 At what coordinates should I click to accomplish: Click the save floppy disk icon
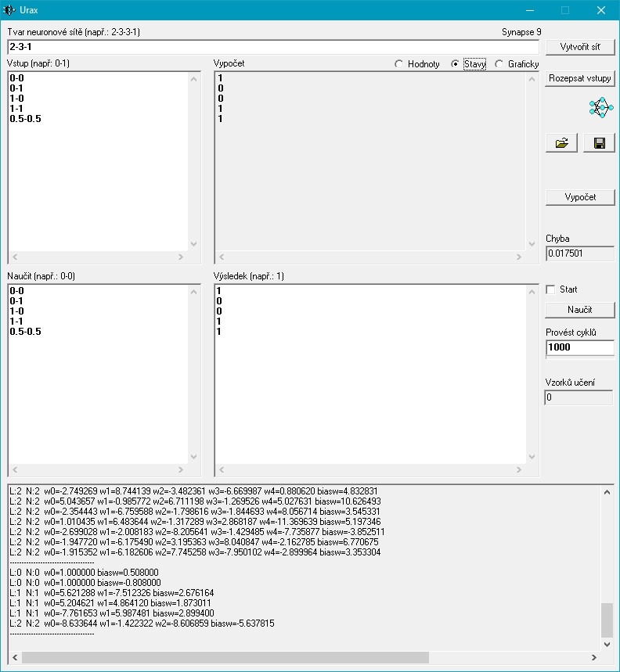[599, 142]
